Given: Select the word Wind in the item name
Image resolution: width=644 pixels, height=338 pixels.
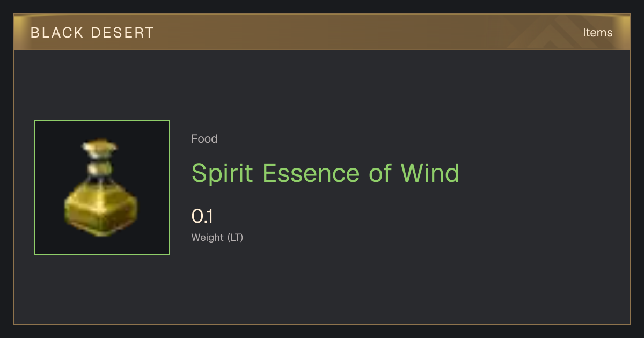Looking at the screenshot, I should point(430,173).
